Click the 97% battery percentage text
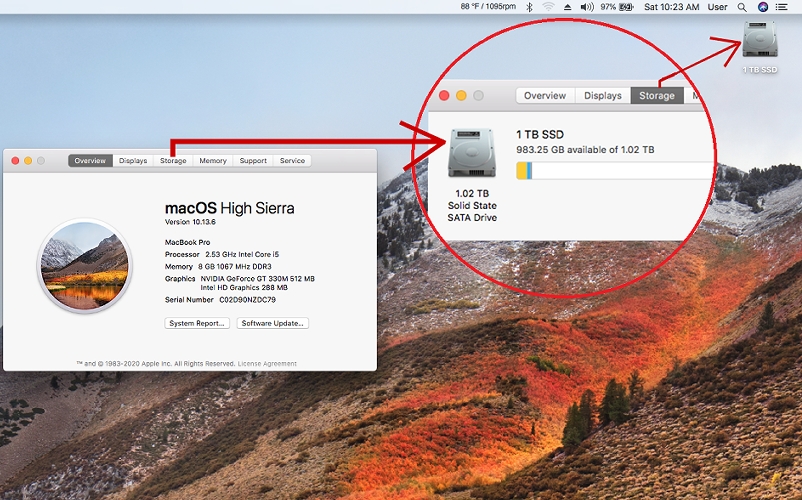This screenshot has width=802, height=500. (608, 7)
